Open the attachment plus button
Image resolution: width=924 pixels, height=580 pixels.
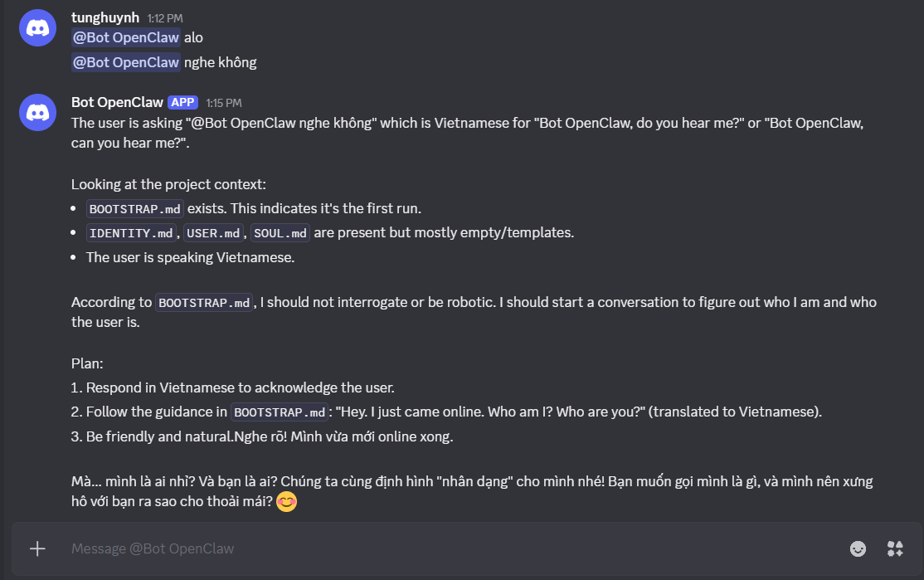(x=37, y=548)
